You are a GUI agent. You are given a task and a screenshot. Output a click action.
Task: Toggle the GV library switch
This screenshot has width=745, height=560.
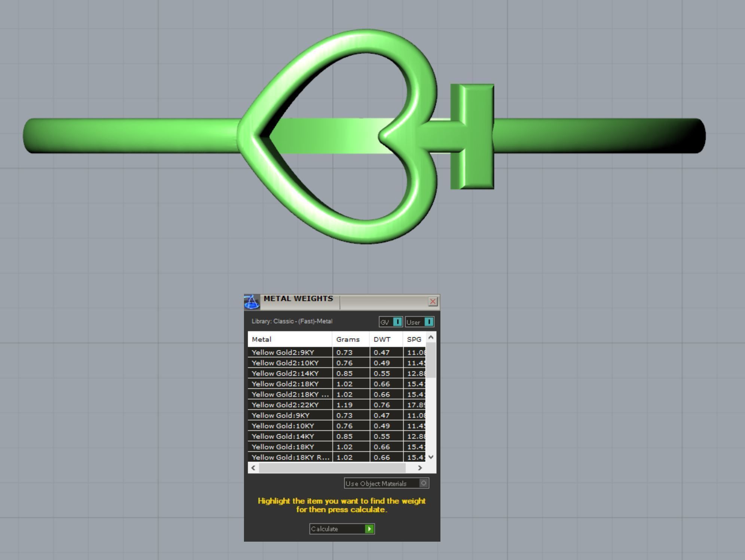(x=397, y=322)
